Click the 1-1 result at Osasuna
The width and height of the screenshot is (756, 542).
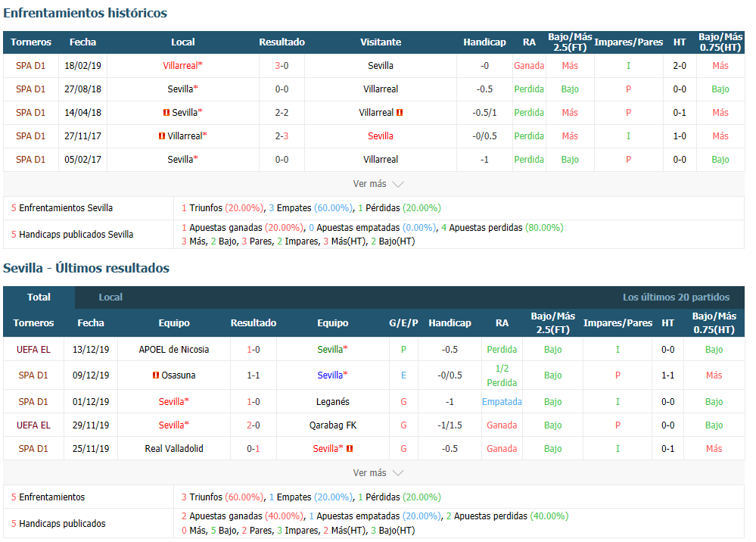click(x=253, y=375)
